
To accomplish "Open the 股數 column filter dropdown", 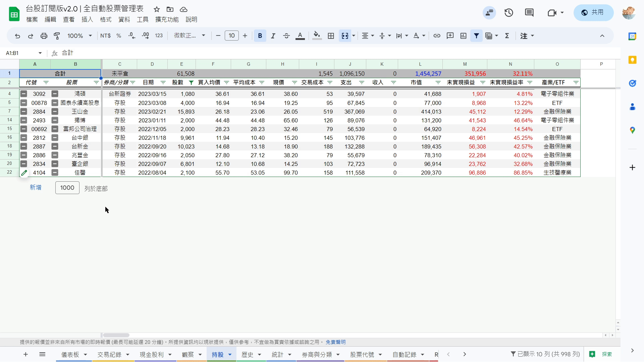I will click(x=191, y=82).
